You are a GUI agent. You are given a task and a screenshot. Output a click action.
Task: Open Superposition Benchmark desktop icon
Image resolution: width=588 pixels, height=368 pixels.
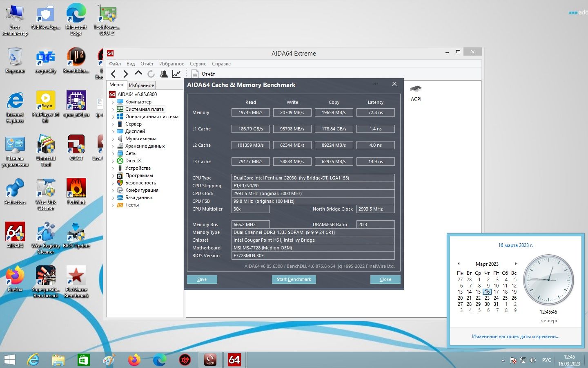click(x=46, y=282)
